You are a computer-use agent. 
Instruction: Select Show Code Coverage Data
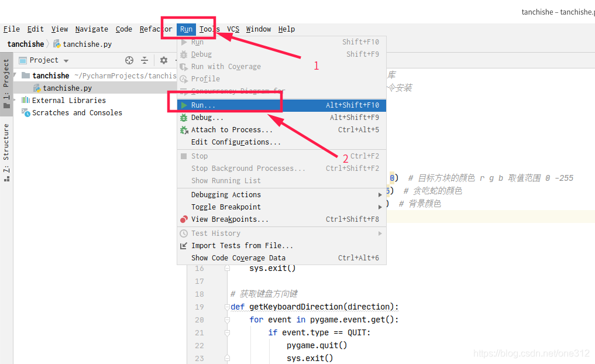tap(281, 258)
